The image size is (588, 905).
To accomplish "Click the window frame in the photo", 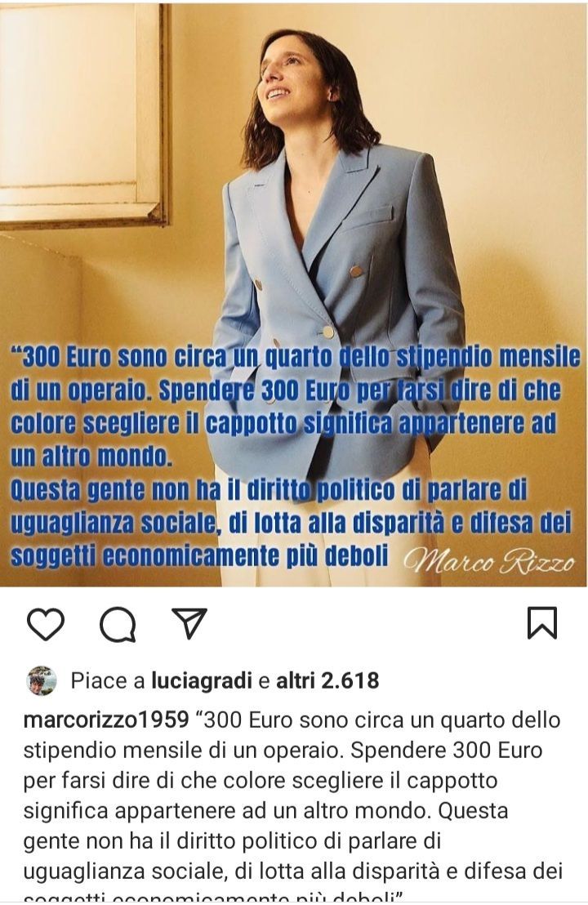I will tap(84, 115).
